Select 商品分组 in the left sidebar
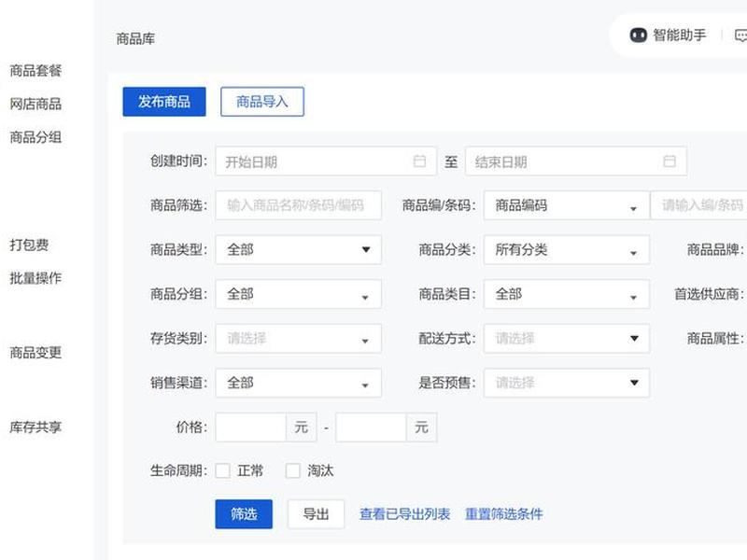Image resolution: width=747 pixels, height=560 pixels. 35,137
